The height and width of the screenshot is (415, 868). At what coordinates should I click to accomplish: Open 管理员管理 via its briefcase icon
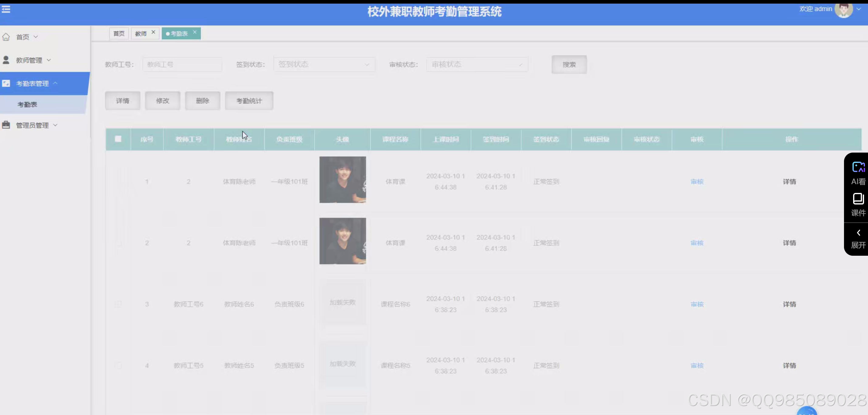pyautogui.click(x=6, y=125)
